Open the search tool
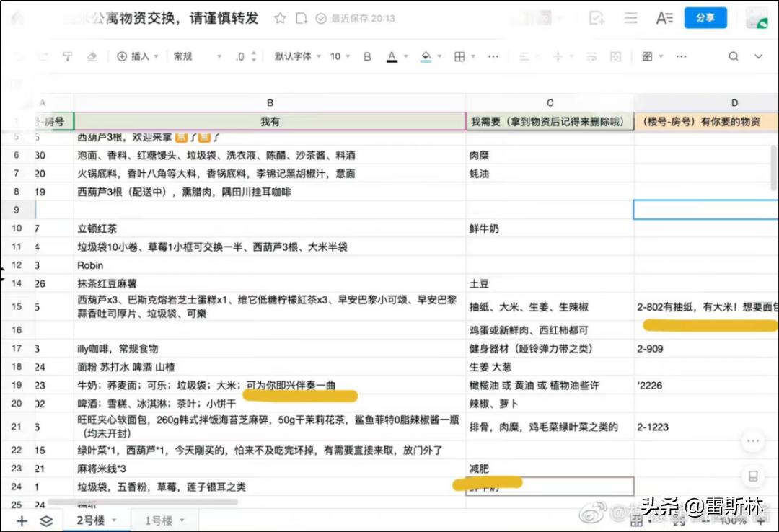779x532 pixels. [733, 56]
